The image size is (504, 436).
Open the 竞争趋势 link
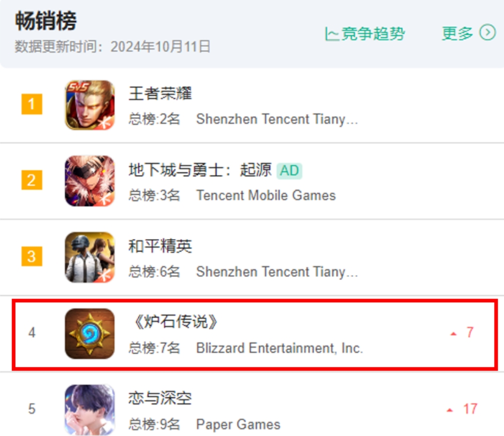[365, 34]
